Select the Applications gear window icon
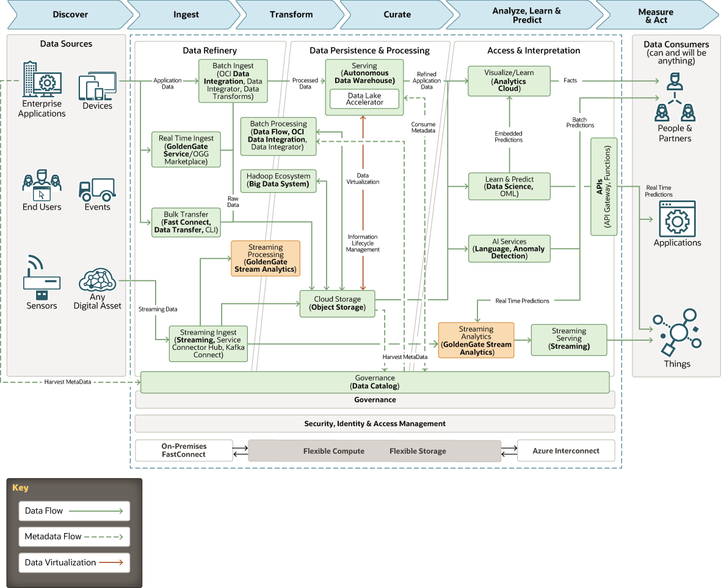Screen dimensions: 721x588 click(x=677, y=219)
